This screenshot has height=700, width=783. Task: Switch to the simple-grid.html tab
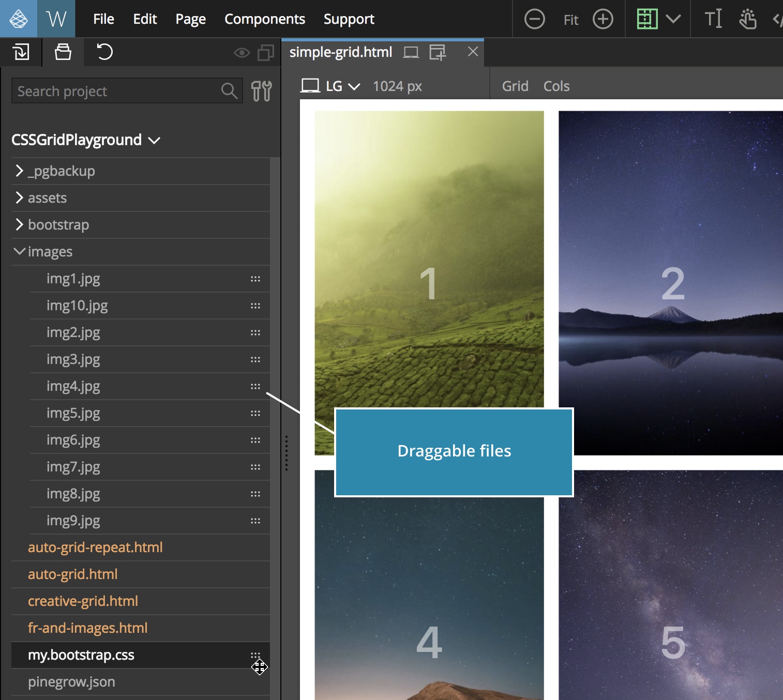pyautogui.click(x=341, y=52)
